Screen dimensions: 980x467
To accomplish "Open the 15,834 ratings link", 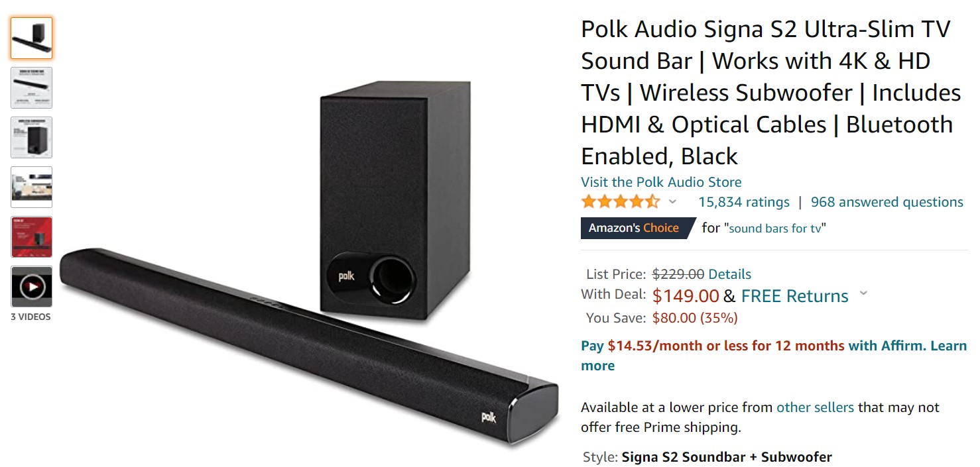I will [744, 202].
